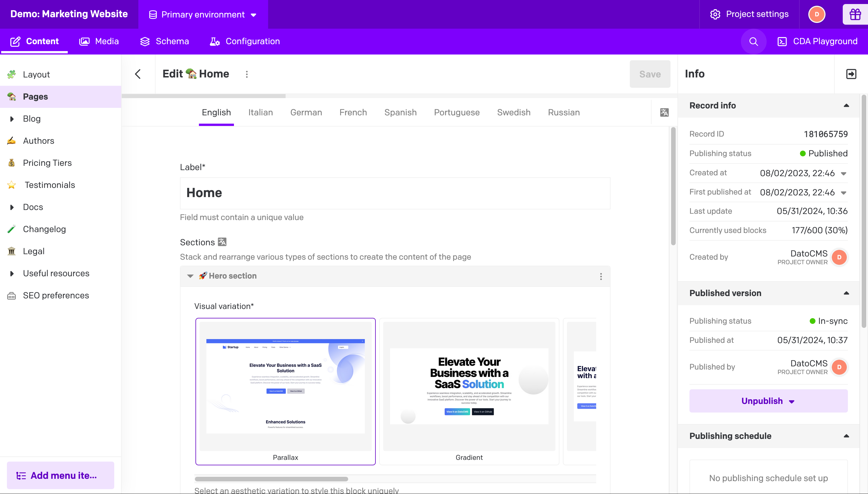Click the visual variation horizontal scrollbar

pos(271,479)
